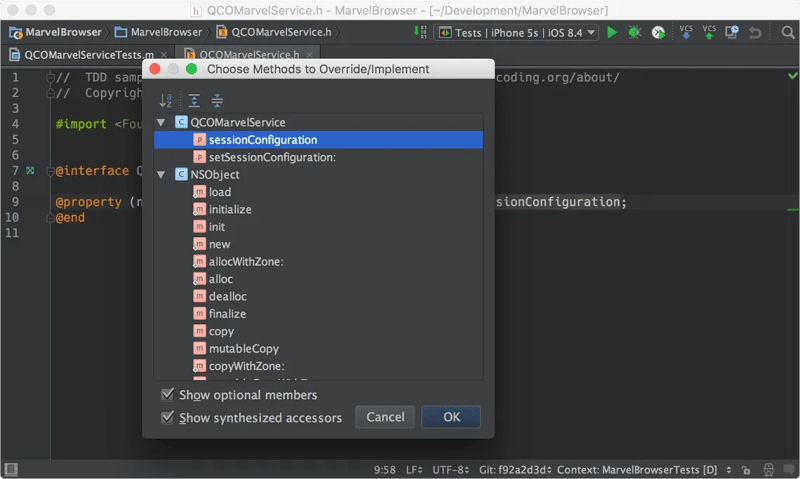
Task: Click the inspector hector icon in status bar
Action: point(768,469)
